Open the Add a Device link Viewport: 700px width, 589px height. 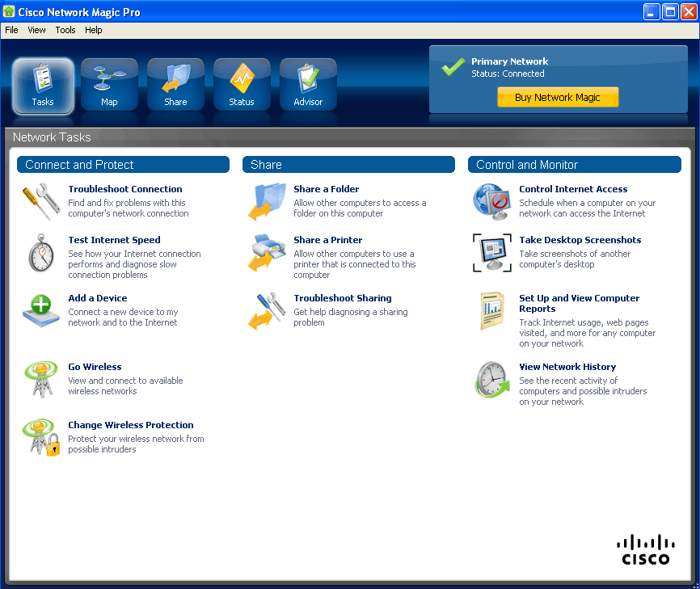98,298
